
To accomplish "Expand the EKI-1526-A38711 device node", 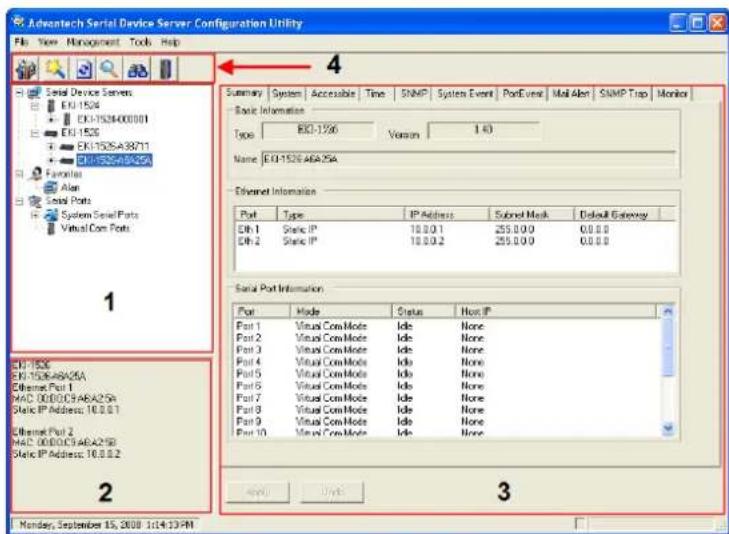I will click(51, 147).
